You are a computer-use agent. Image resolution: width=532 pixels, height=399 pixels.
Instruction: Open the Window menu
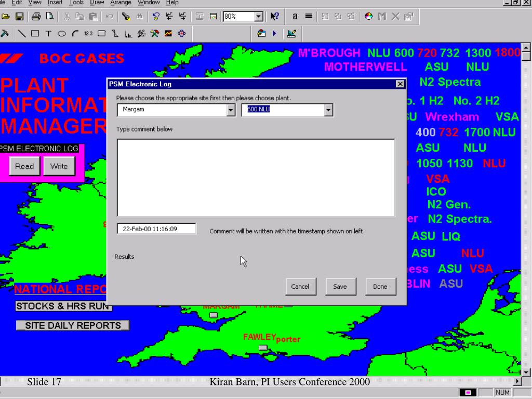(x=149, y=3)
